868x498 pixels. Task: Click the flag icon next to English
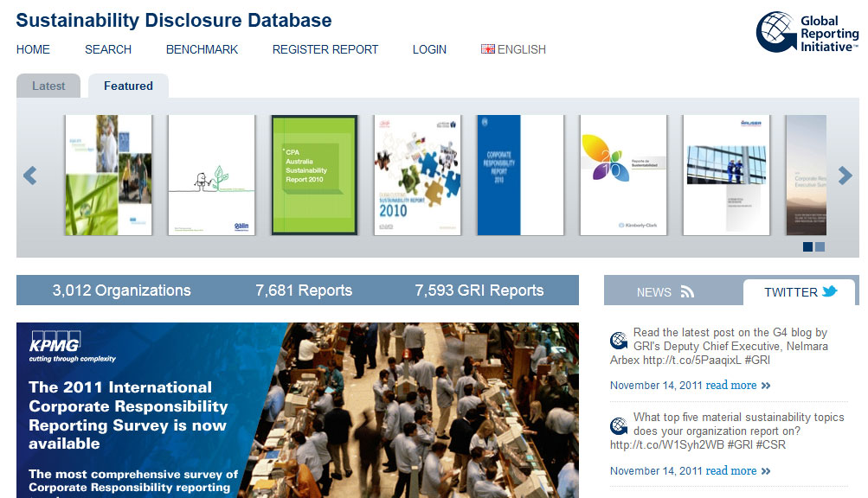point(488,49)
